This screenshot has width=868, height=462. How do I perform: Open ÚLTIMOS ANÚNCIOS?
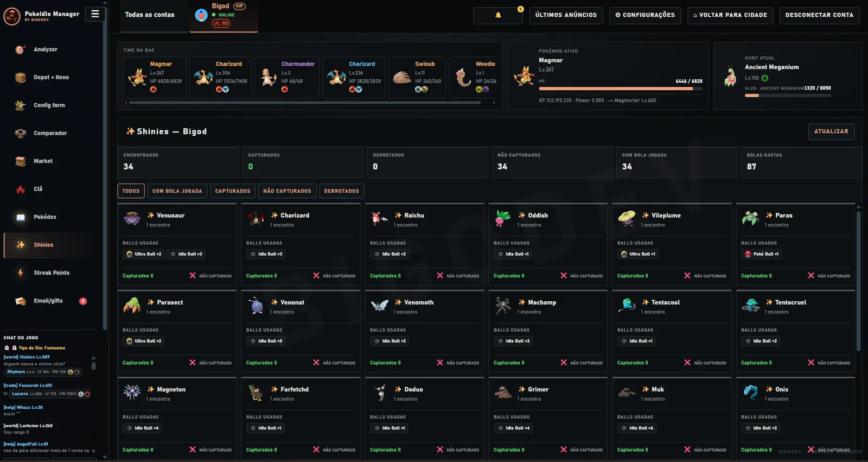point(566,15)
